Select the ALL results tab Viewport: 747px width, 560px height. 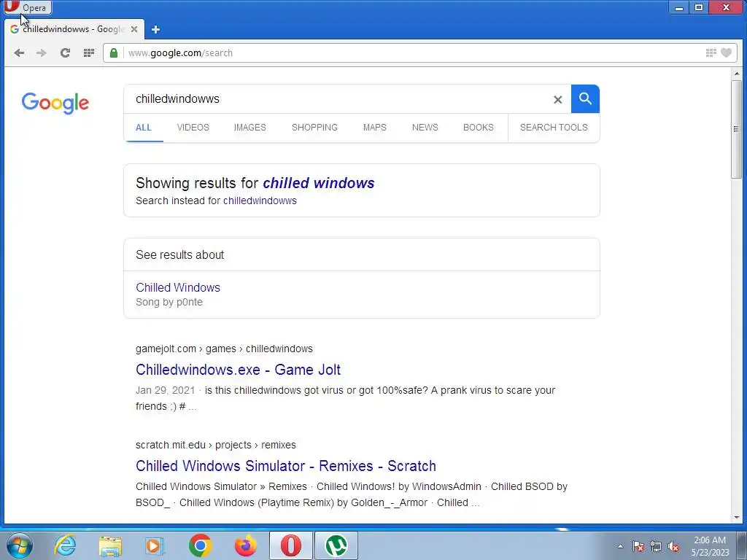[x=144, y=128]
